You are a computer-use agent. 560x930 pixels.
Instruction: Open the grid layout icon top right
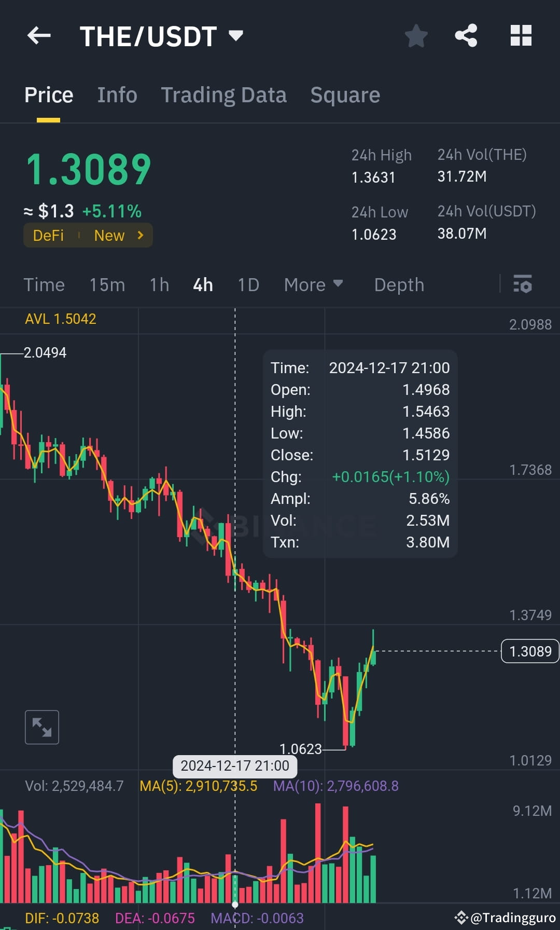tap(521, 35)
